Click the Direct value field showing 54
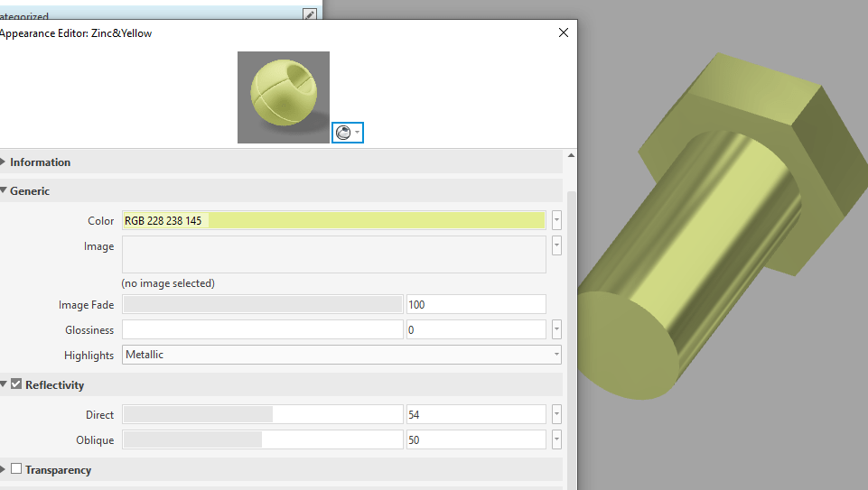868x490 pixels. (x=476, y=414)
